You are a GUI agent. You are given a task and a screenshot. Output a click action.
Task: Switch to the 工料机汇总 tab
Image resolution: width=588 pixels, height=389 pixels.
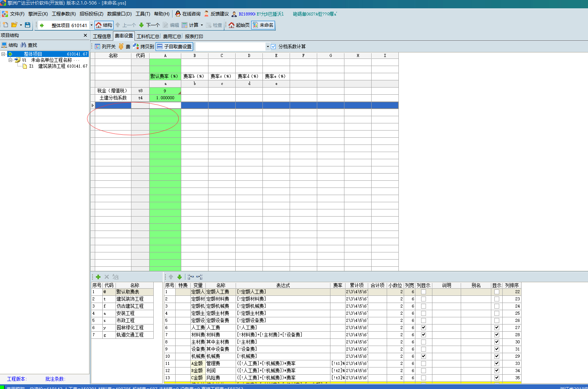tap(148, 37)
